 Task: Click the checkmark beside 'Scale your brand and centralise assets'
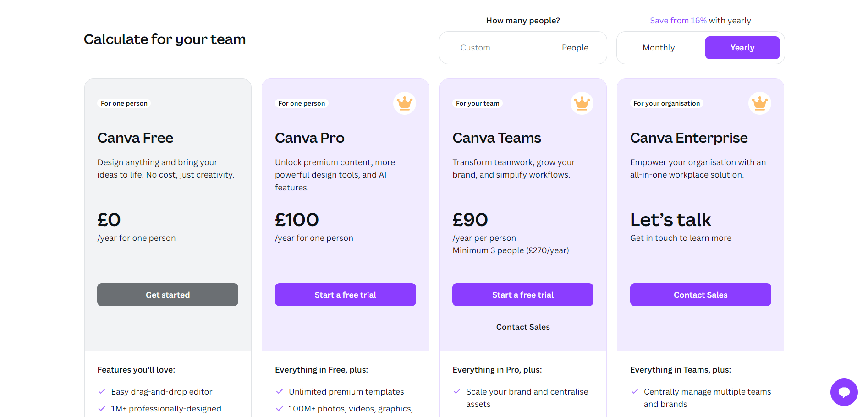point(456,391)
